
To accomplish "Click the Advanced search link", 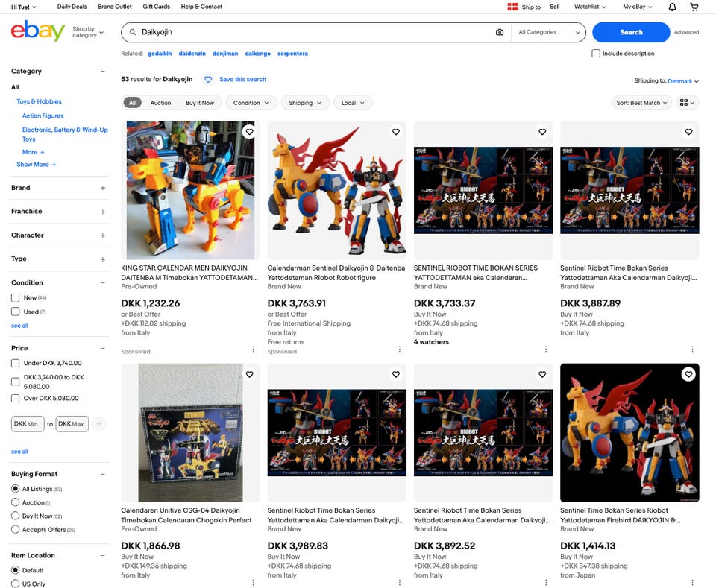I will pyautogui.click(x=686, y=32).
